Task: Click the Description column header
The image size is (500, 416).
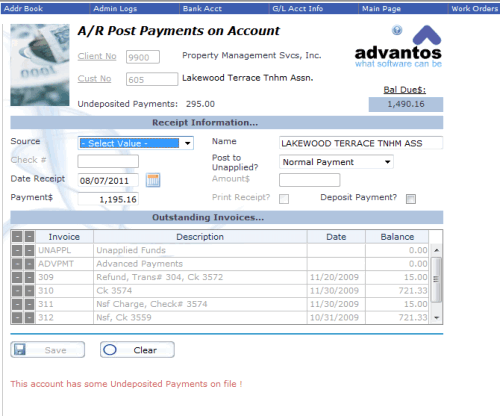Action: click(200, 237)
